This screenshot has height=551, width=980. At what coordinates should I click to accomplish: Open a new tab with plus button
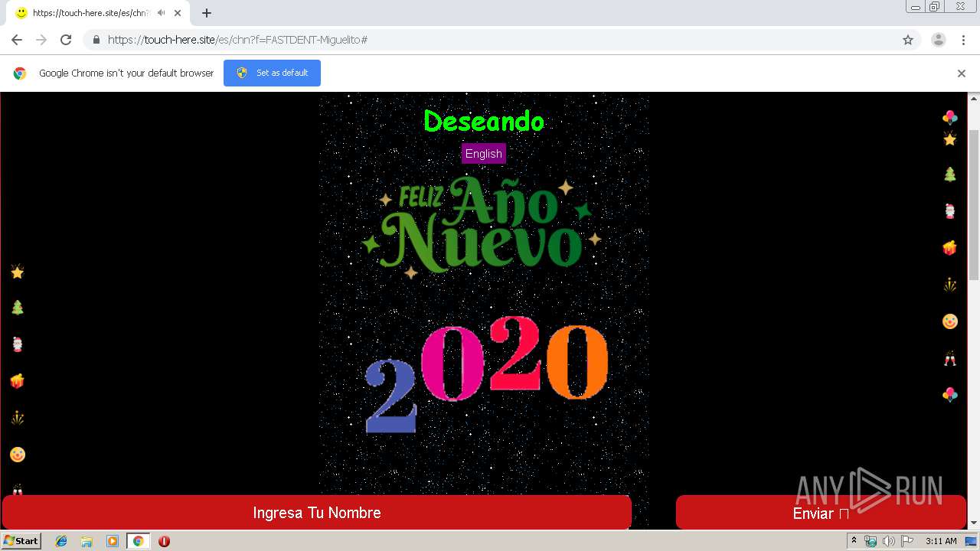pos(207,13)
